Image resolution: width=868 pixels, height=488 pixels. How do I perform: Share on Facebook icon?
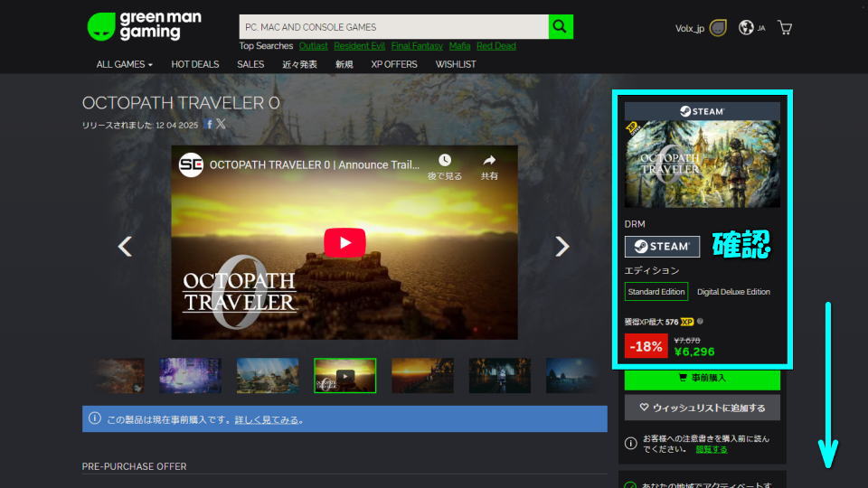[209, 124]
